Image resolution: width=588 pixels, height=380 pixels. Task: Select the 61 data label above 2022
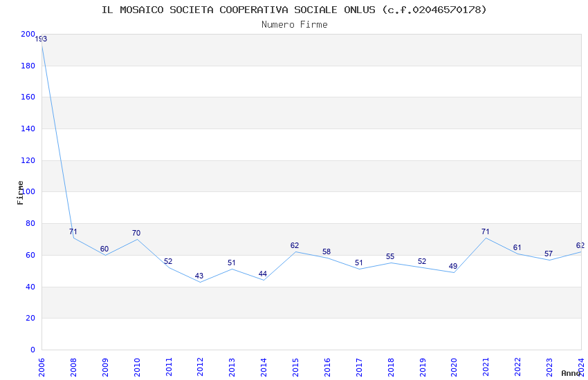[517, 247]
